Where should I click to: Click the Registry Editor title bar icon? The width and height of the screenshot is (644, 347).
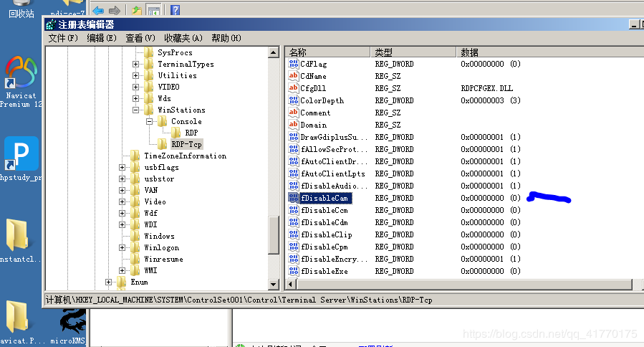coord(51,24)
